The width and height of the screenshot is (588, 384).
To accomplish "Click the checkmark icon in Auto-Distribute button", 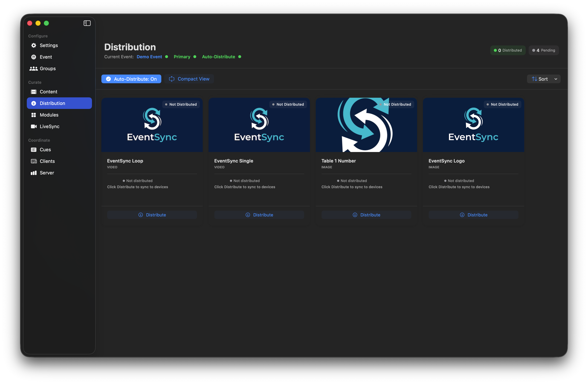I will coord(108,79).
